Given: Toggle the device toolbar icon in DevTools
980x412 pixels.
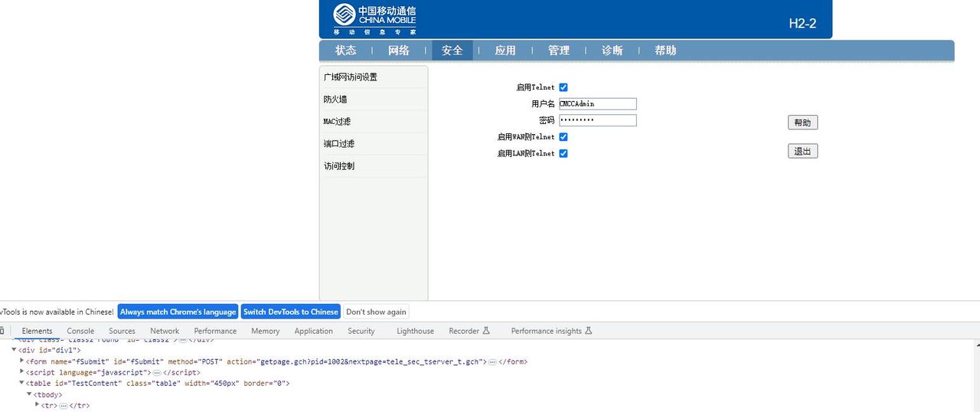Looking at the screenshot, I should pyautogui.click(x=2, y=331).
